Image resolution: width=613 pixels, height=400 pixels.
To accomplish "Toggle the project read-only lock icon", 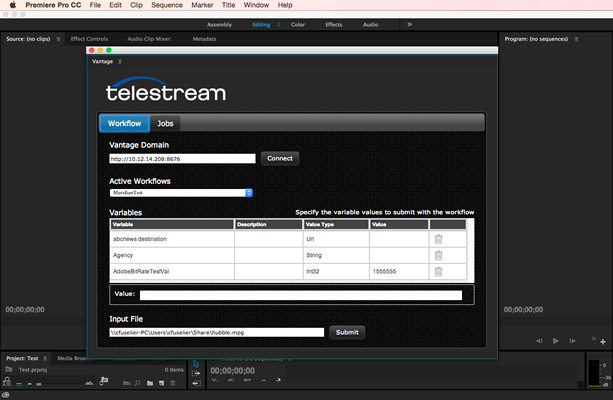I will pyautogui.click(x=7, y=381).
